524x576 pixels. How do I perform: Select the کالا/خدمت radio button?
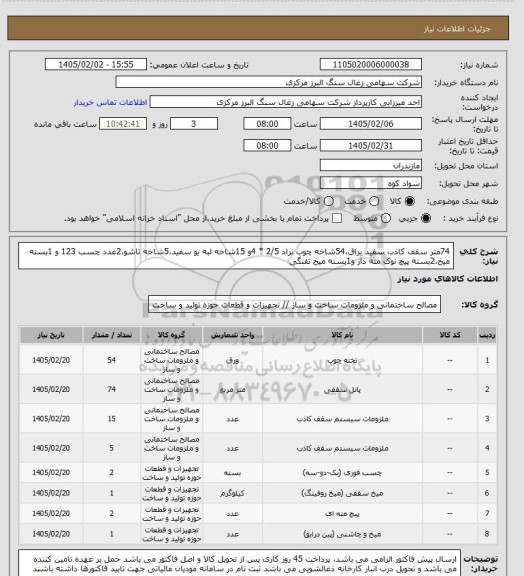(x=329, y=201)
